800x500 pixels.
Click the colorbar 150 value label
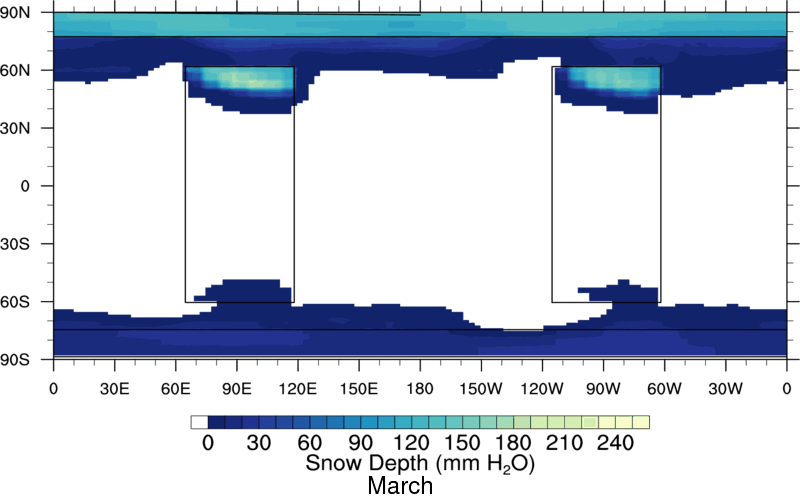[462, 442]
